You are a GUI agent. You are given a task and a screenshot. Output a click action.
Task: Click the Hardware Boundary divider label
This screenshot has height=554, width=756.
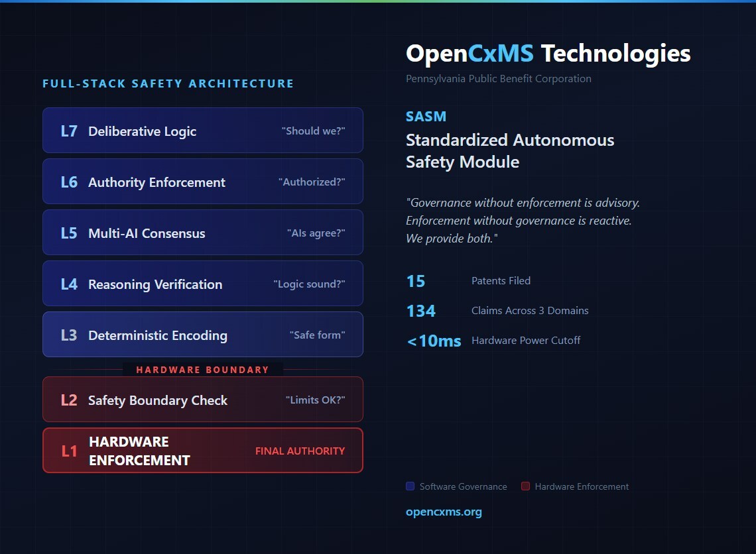coord(202,370)
